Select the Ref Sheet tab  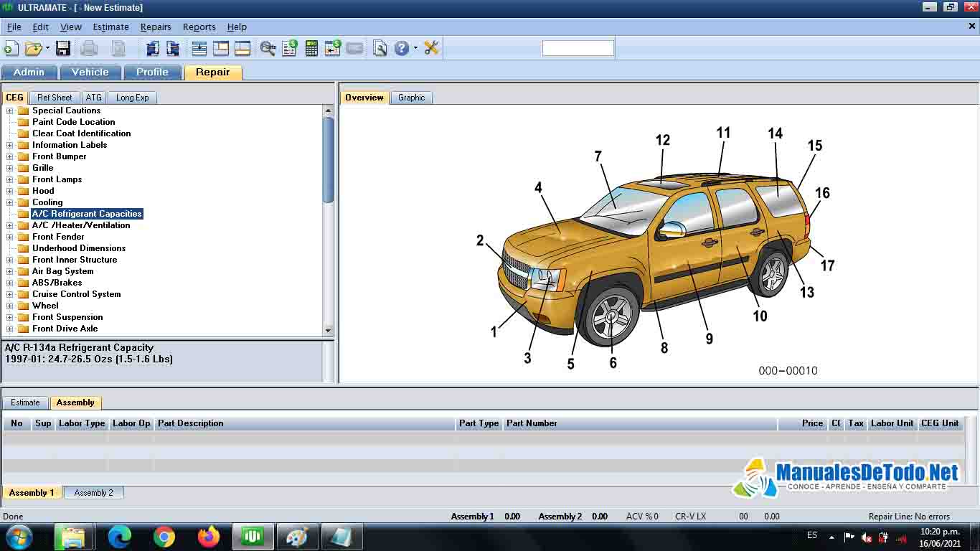(55, 98)
